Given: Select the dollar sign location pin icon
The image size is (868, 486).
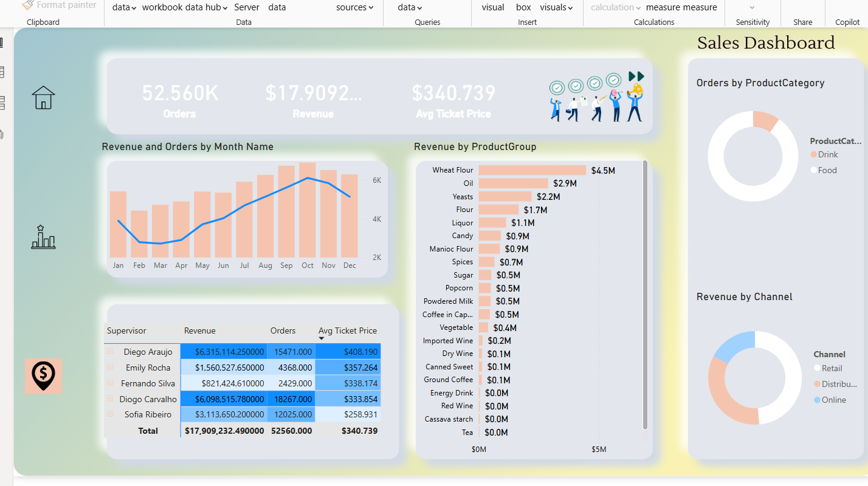Looking at the screenshot, I should tap(43, 376).
